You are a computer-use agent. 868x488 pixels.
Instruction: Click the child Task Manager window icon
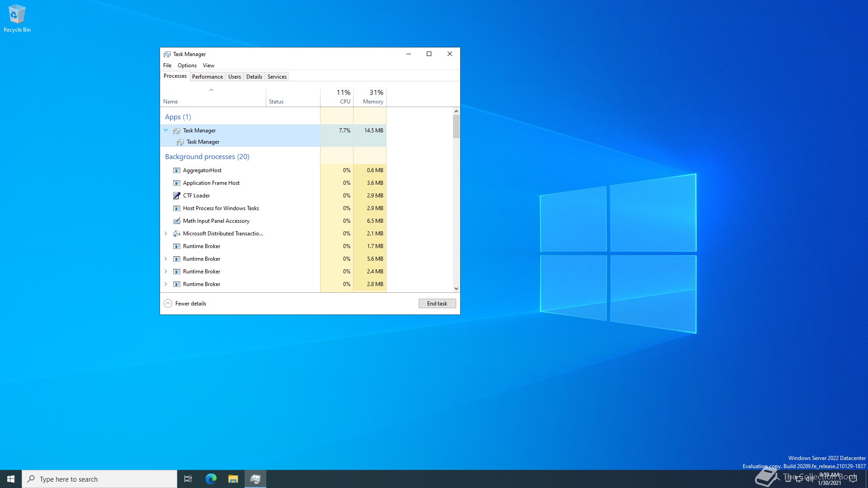tap(180, 142)
